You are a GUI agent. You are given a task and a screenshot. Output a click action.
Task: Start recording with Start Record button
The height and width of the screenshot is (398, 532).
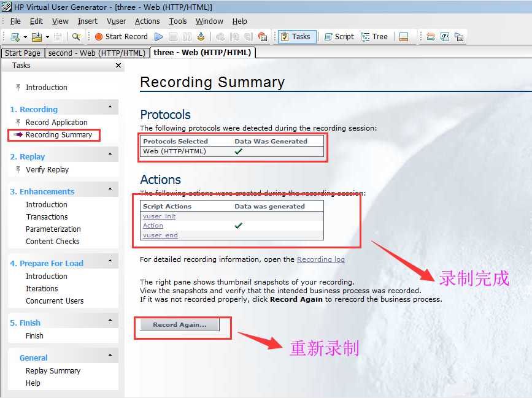[x=121, y=37]
